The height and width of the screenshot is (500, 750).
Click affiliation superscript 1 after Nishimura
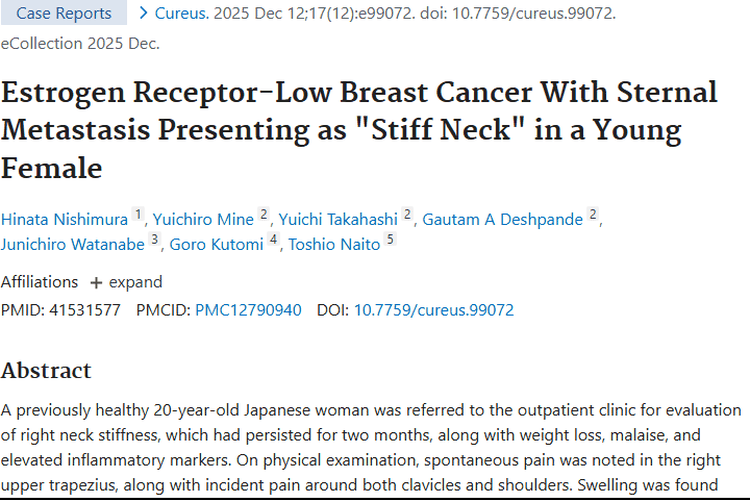click(x=138, y=215)
